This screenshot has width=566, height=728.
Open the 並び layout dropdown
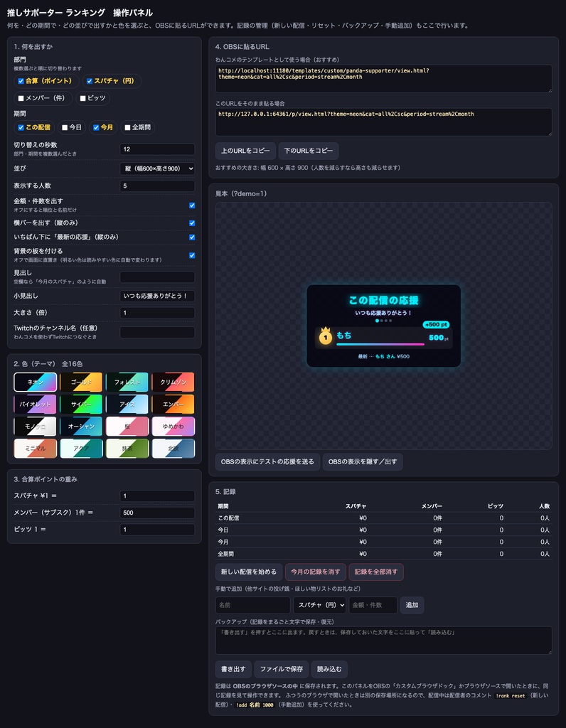[157, 168]
